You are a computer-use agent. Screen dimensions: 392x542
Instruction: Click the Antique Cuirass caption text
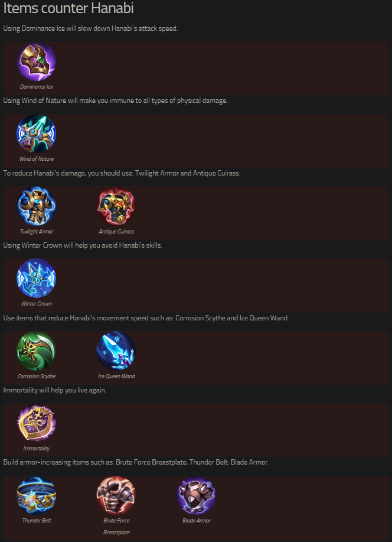tap(116, 232)
